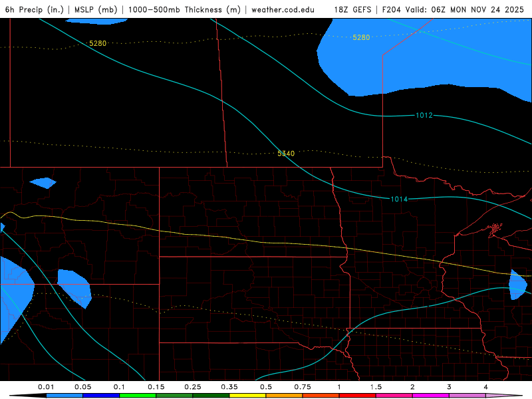Viewport: 532px width, 399px height.
Task: Pick the dark orange 0.75–1 legend swatch
Action: click(321, 396)
